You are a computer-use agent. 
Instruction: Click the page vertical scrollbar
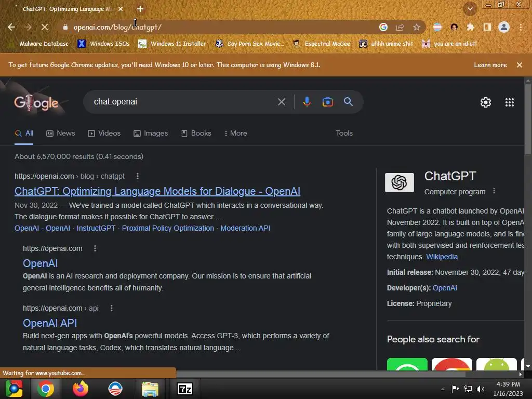point(528,119)
